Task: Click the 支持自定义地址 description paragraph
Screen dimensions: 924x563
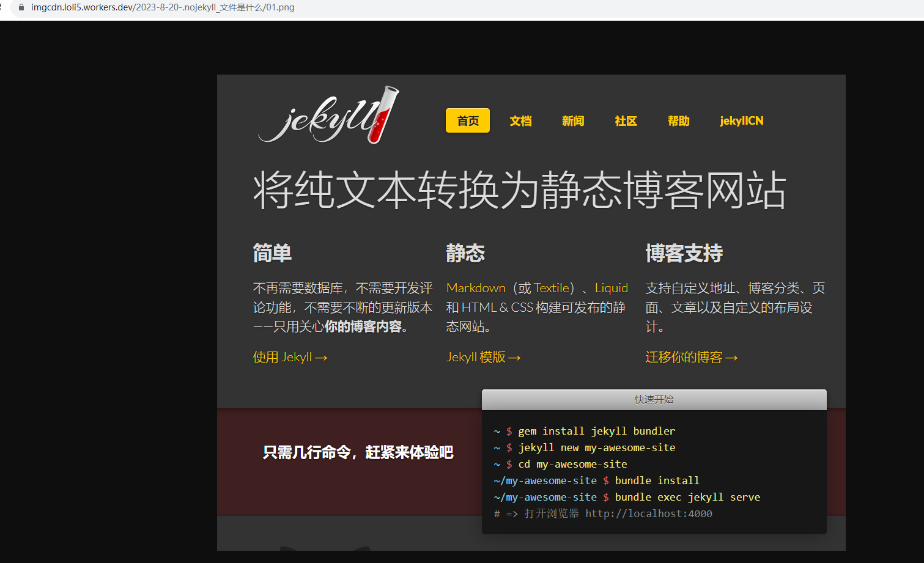Action: [x=736, y=307]
